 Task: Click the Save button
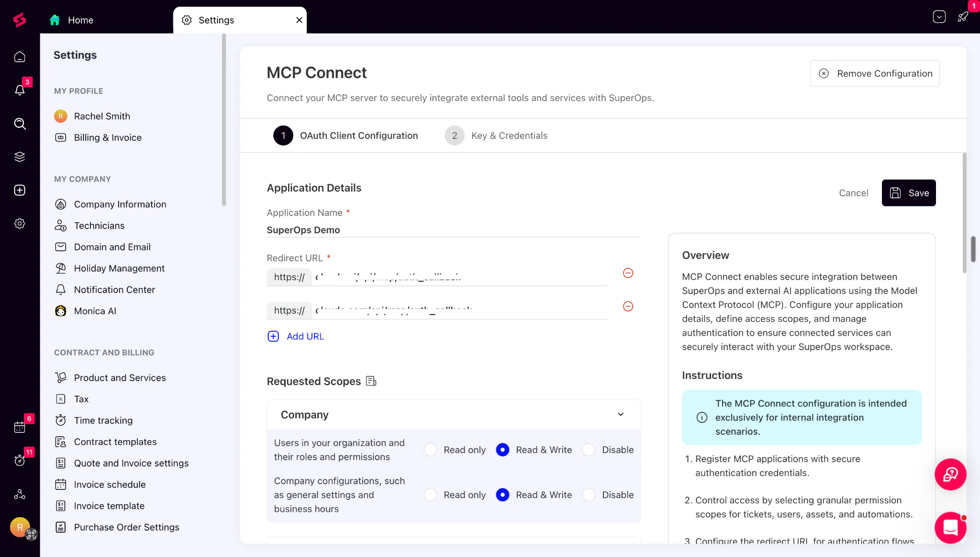point(909,193)
